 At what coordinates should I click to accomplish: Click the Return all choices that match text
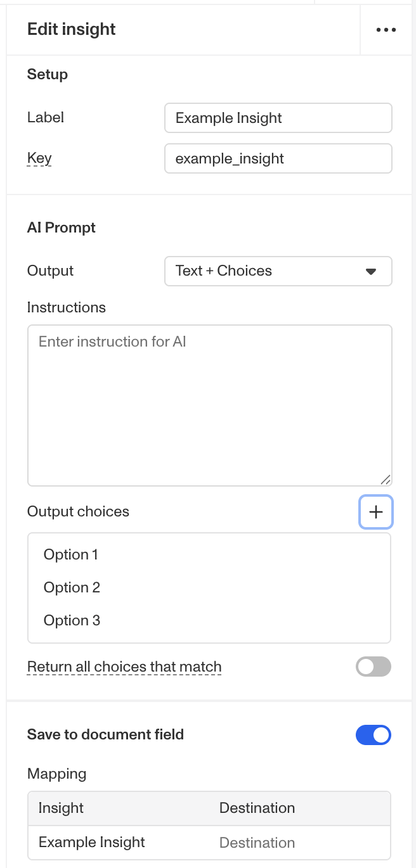tap(124, 667)
